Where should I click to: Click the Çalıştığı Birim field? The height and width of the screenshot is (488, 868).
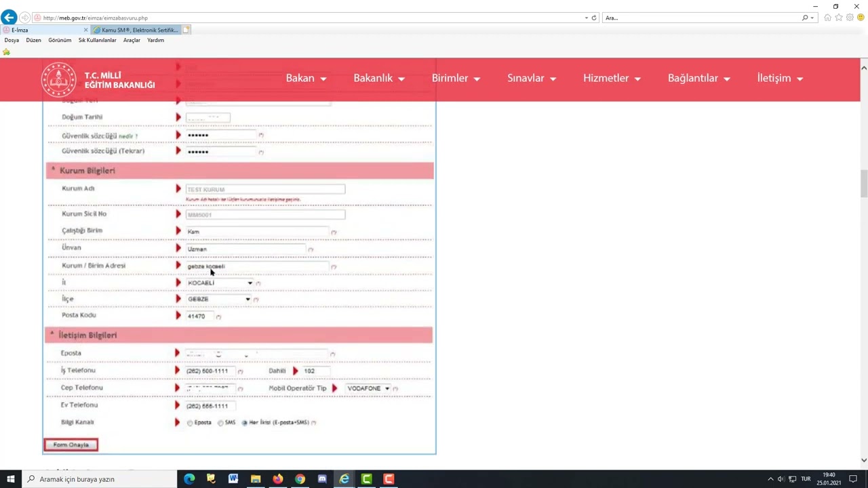tap(258, 231)
